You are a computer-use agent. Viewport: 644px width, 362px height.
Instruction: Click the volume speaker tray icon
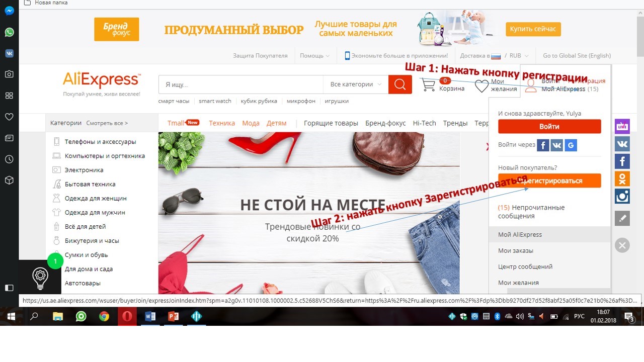(520, 316)
